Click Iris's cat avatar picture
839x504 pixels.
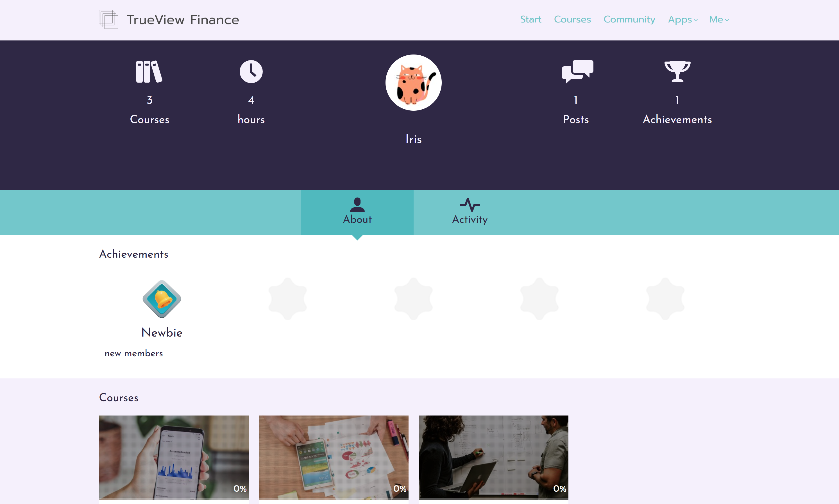(413, 83)
